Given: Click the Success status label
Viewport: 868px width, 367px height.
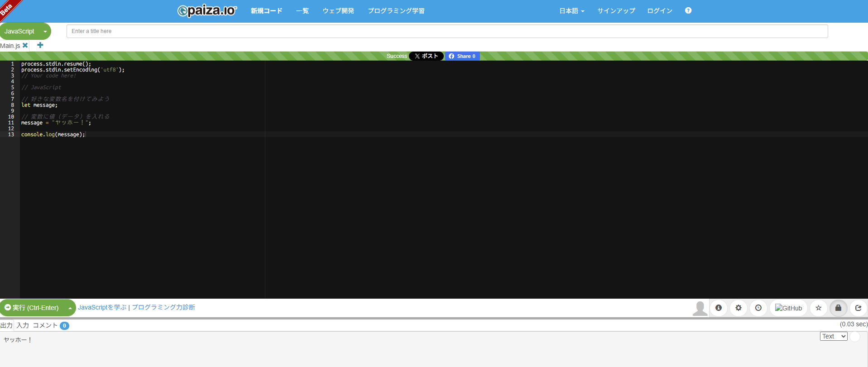Looking at the screenshot, I should pyautogui.click(x=397, y=56).
